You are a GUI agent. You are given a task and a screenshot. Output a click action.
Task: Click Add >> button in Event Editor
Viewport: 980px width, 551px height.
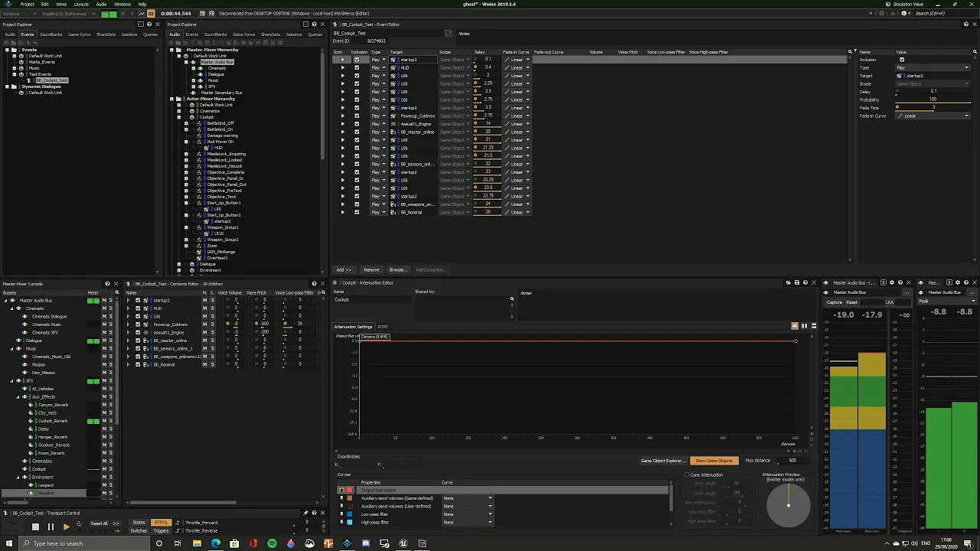click(344, 269)
